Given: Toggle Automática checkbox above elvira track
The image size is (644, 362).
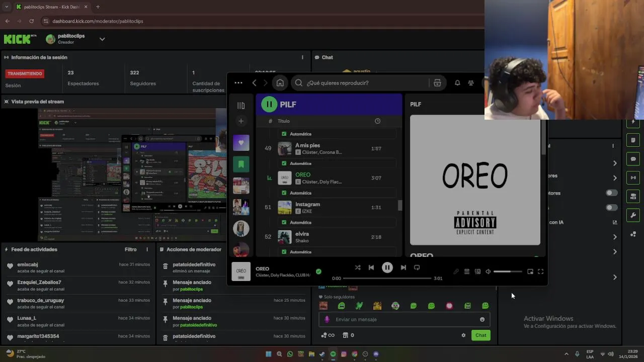Looking at the screenshot, I should tap(284, 222).
